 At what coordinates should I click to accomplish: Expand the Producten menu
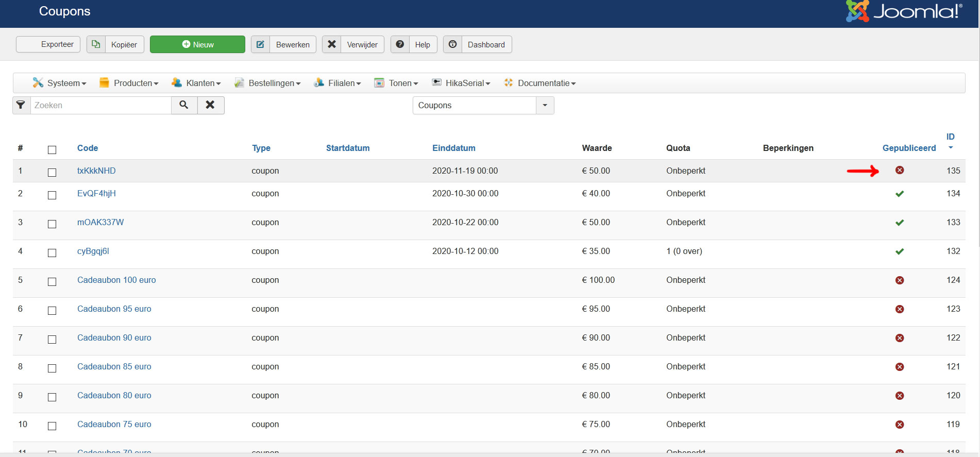pyautogui.click(x=129, y=83)
